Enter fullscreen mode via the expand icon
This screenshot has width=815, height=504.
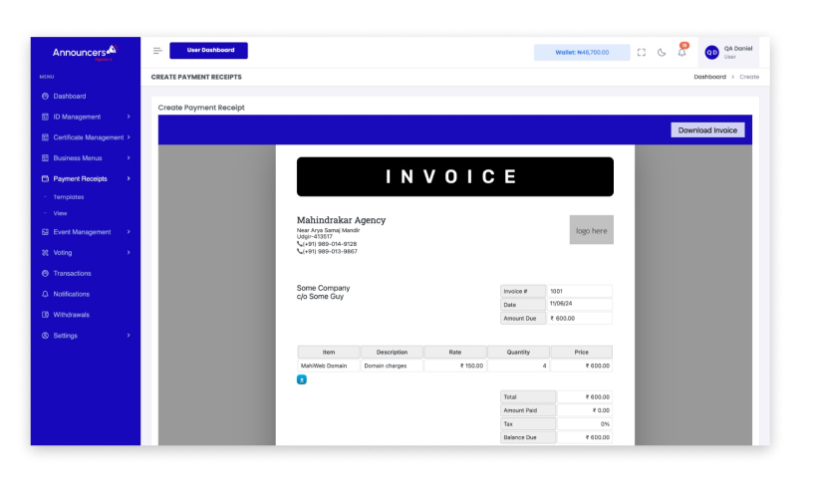[x=642, y=52]
